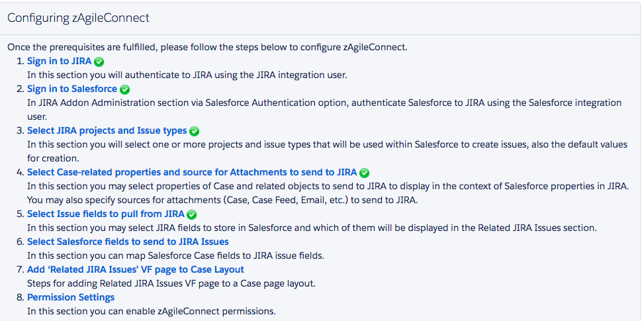Open the Sign in to Salesforce step
This screenshot has height=321, width=644.
click(72, 89)
